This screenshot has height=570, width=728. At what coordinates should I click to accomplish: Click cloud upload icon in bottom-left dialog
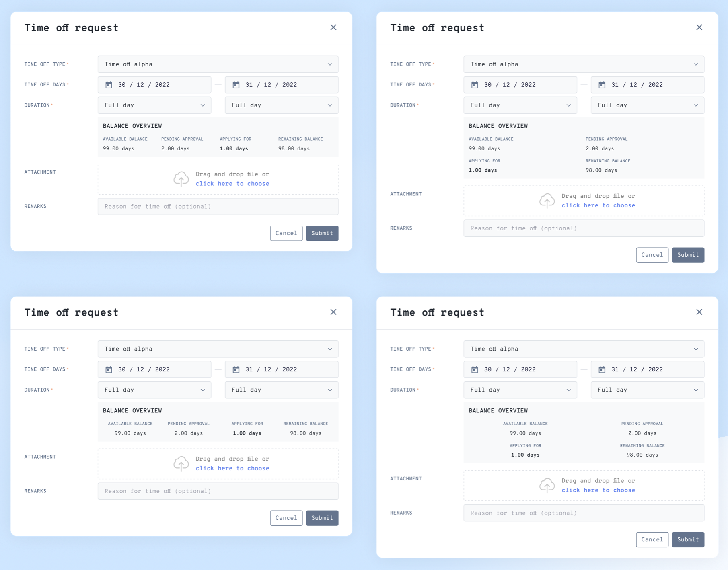pos(181,463)
